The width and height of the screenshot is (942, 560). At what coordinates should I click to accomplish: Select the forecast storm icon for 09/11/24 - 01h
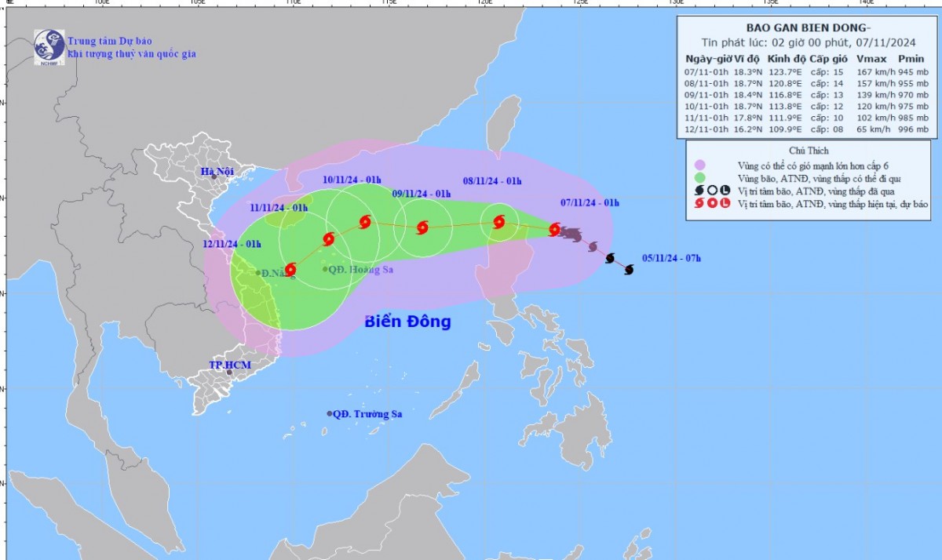(422, 228)
